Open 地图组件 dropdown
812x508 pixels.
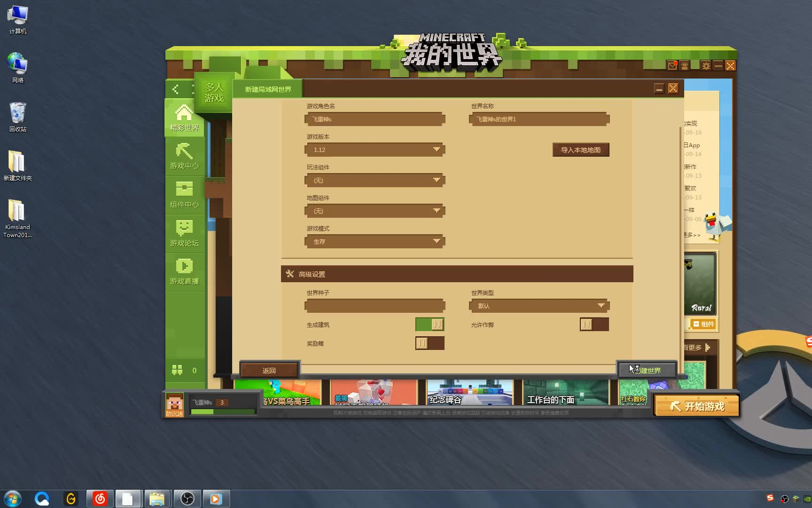375,211
